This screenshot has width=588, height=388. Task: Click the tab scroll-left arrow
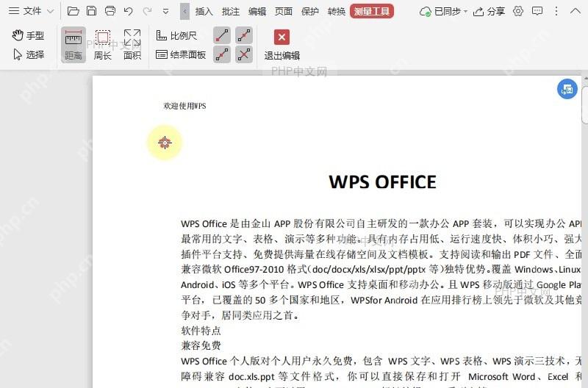tap(184, 11)
